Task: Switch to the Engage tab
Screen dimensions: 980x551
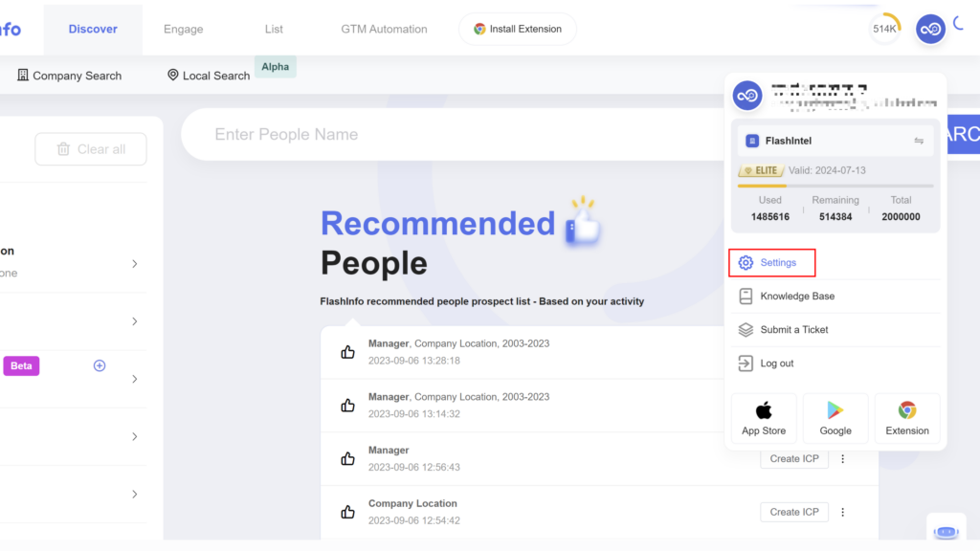Action: (183, 29)
